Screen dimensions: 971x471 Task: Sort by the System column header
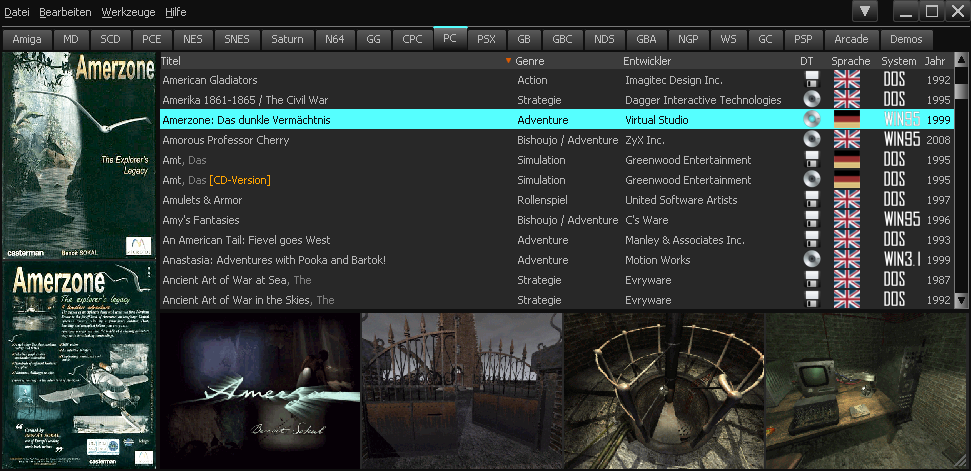[899, 61]
